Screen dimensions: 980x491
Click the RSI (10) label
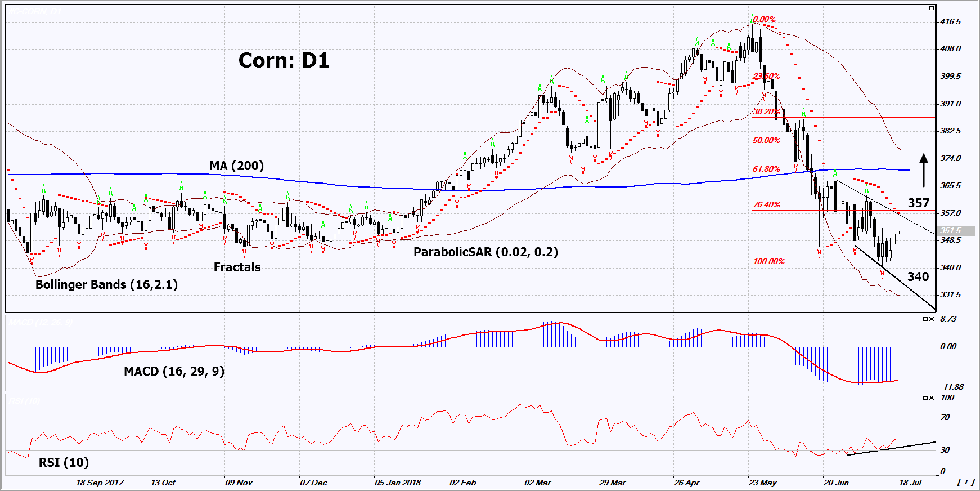tap(64, 462)
